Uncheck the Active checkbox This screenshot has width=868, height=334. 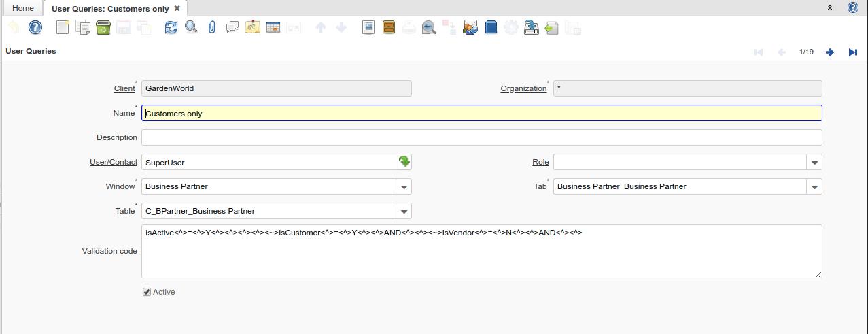click(x=147, y=292)
